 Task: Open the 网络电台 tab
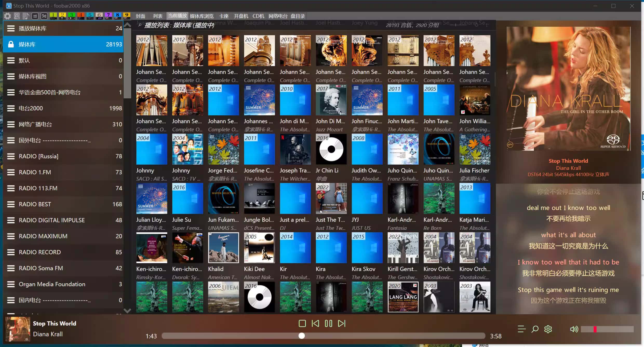tap(278, 16)
